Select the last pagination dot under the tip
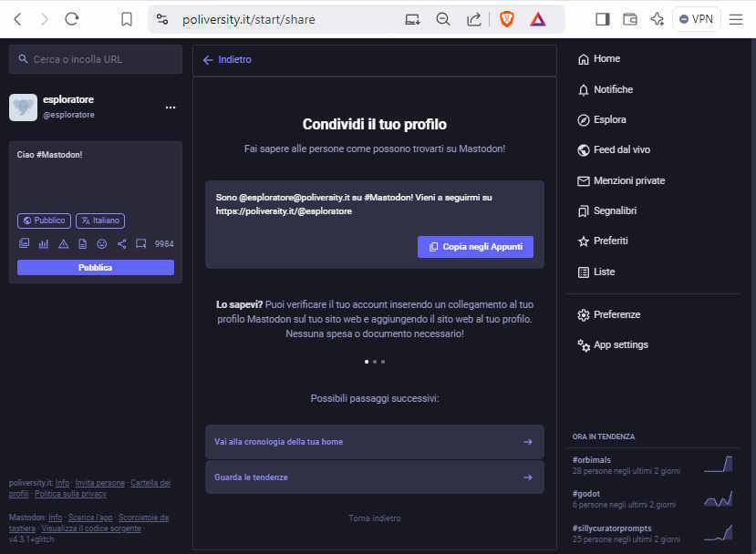Image resolution: width=756 pixels, height=554 pixels. [383, 362]
